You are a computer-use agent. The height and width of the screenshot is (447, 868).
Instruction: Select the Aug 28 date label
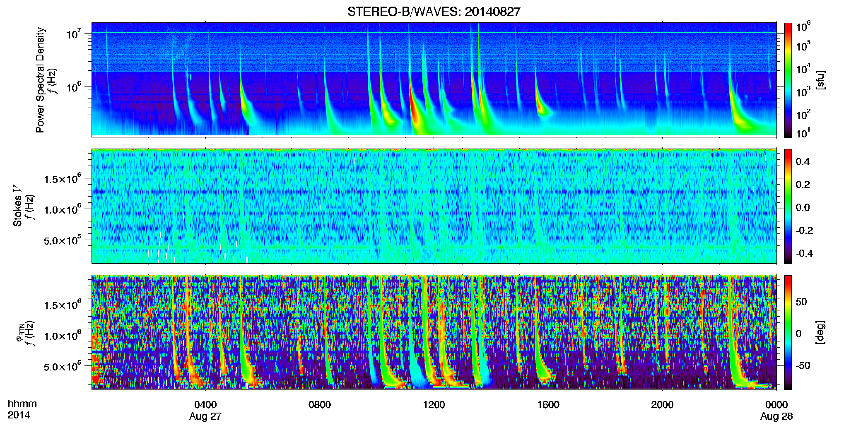pos(776,416)
